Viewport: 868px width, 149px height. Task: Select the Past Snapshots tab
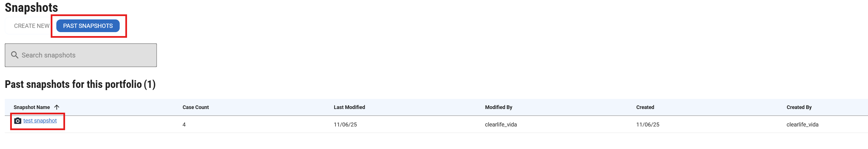click(88, 26)
